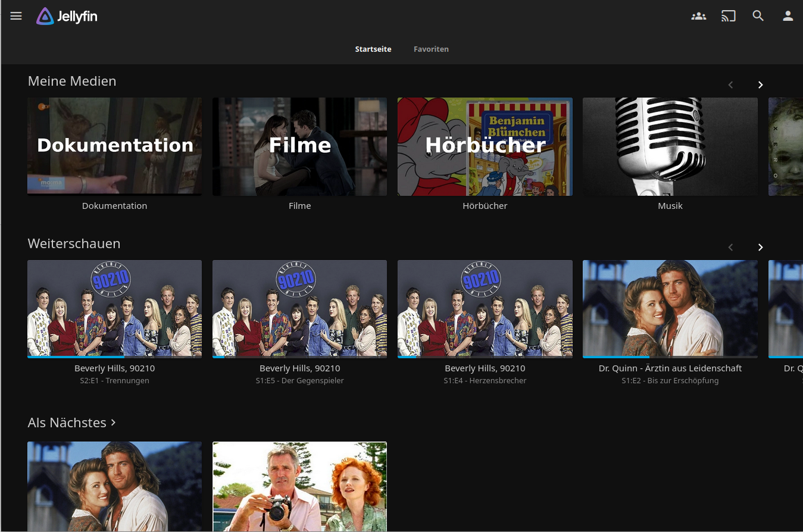Open the SyncPlay group icon
Viewport: 803px width, 532px height.
pyautogui.click(x=698, y=17)
